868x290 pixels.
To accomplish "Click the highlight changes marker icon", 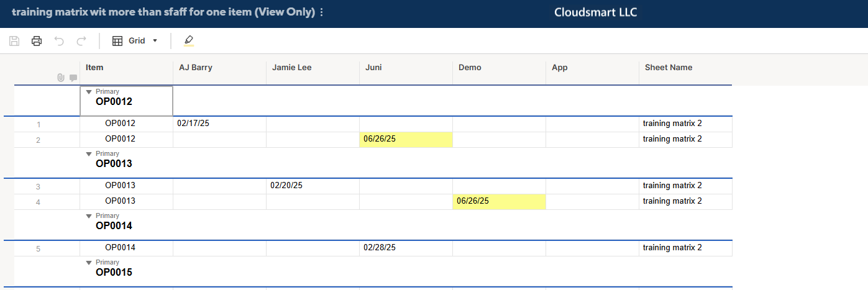I will (x=189, y=41).
